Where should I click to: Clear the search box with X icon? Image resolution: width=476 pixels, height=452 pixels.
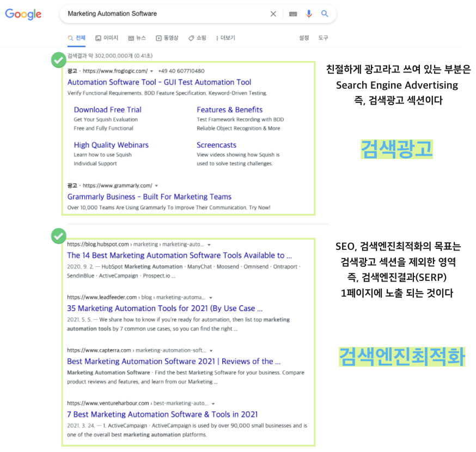coord(273,14)
